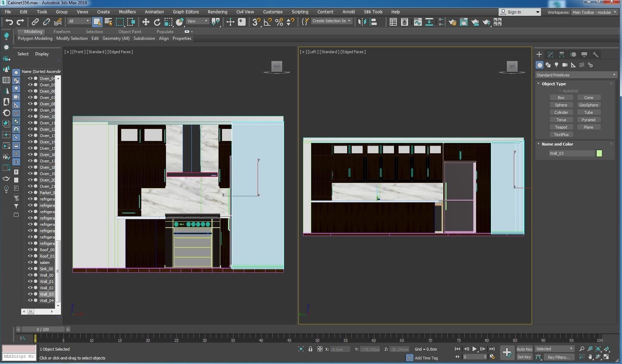Click the GeoSphere primitive button
Screen dimensions: 622x364
(589, 105)
